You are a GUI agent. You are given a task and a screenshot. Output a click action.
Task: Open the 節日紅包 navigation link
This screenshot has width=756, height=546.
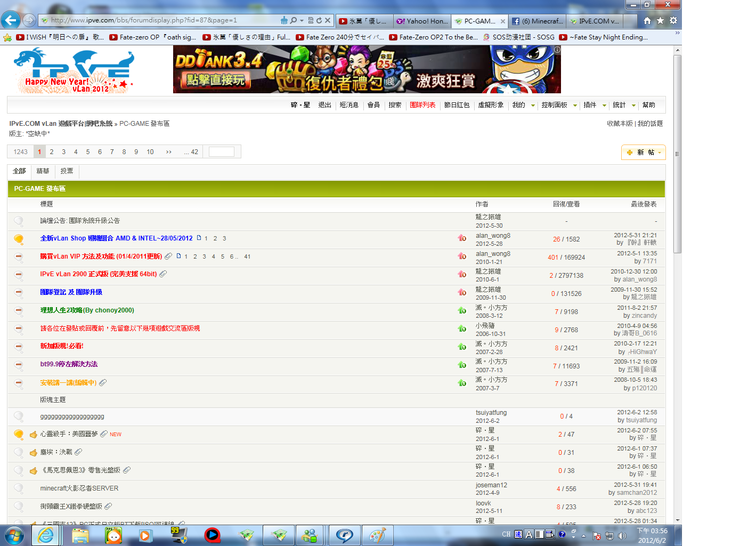[457, 105]
